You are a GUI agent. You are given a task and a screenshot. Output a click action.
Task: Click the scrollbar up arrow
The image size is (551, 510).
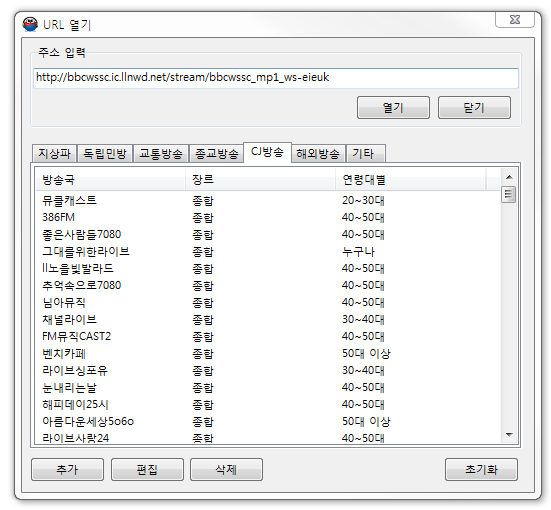[x=509, y=177]
